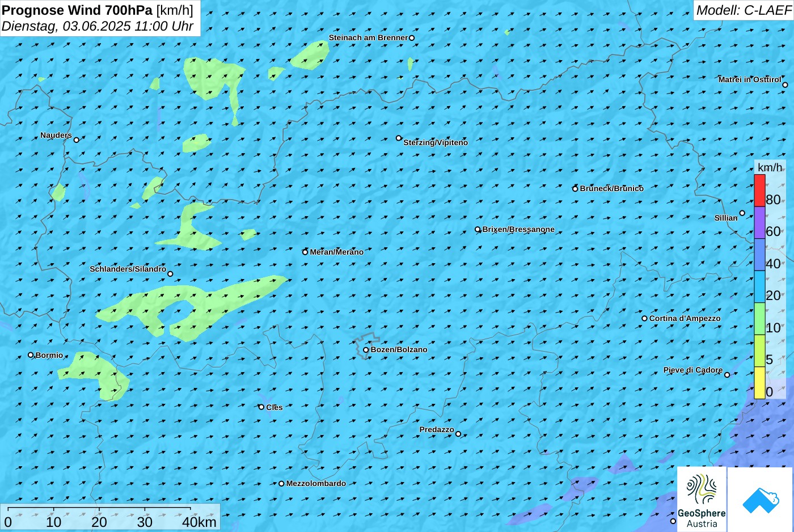This screenshot has height=532, width=794.
Task: Click the 'Matrei in Osttirol' label text
Action: point(750,79)
